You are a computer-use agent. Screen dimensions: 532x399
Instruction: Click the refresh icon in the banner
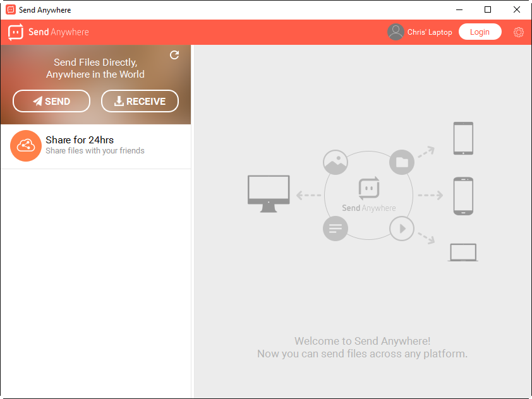(174, 56)
